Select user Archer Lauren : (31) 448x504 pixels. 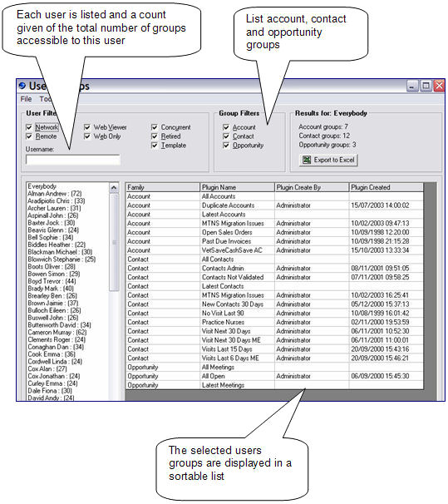[54, 208]
